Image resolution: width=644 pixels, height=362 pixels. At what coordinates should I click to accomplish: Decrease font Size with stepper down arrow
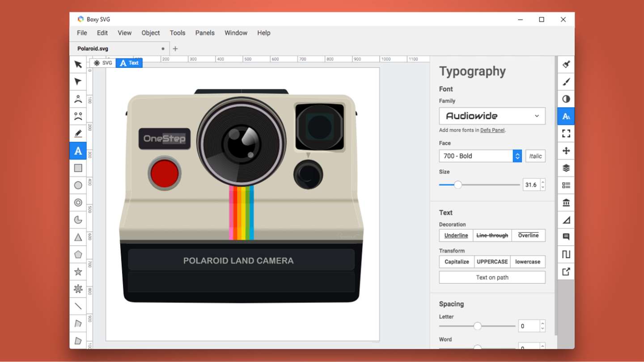(x=543, y=188)
